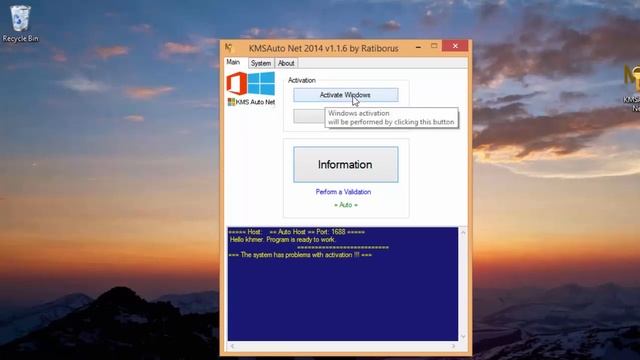Click the Windows logo in KMSAuto window
Viewport: 640px width, 360px height.
point(261,83)
